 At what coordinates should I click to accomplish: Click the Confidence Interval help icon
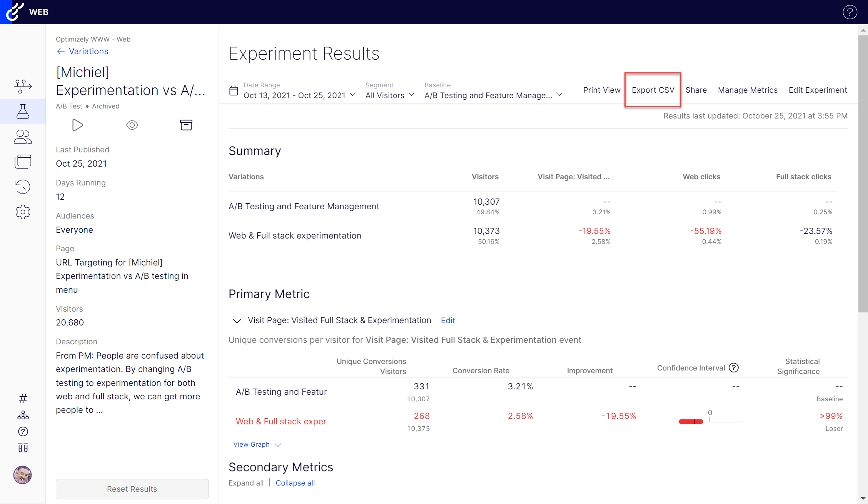pos(734,368)
